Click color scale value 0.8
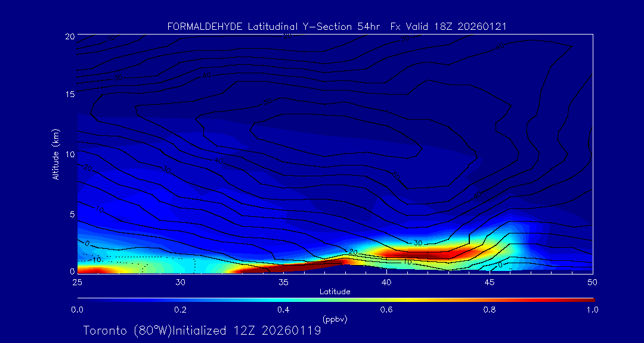The height and width of the screenshot is (343, 644). (490, 310)
